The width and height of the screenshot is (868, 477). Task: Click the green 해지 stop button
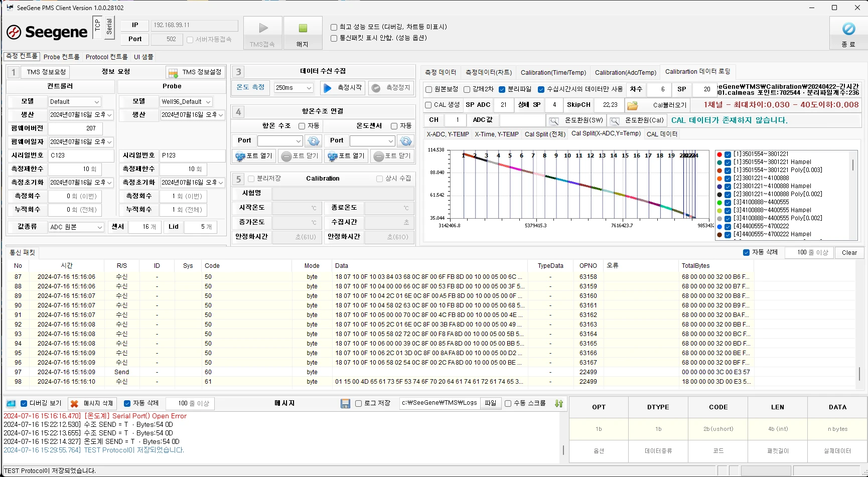[x=303, y=33]
